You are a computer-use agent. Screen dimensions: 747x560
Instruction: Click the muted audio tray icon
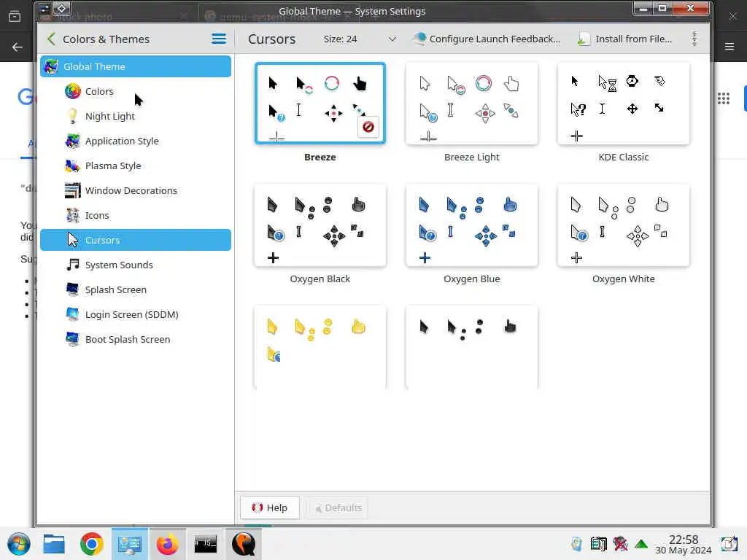click(x=620, y=544)
